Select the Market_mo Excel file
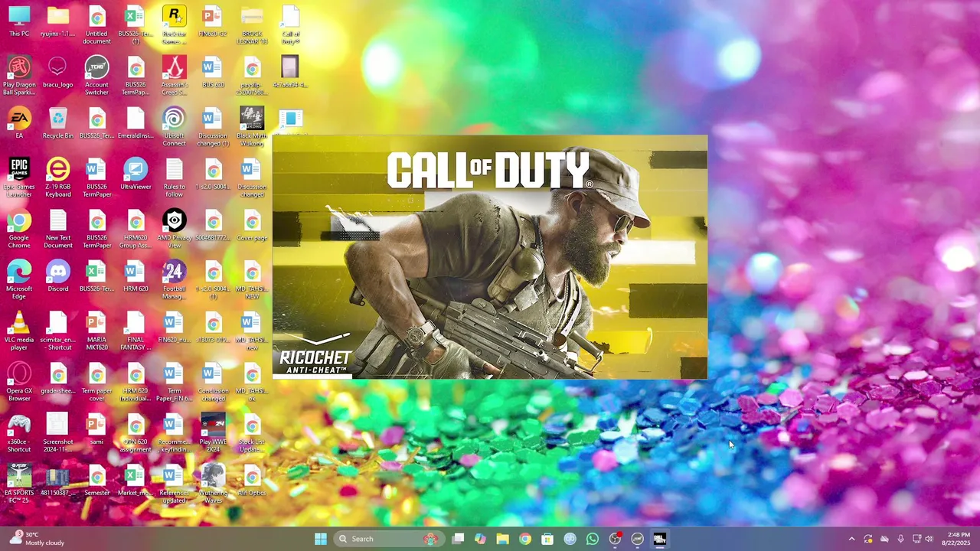The width and height of the screenshot is (980, 551). tap(136, 481)
